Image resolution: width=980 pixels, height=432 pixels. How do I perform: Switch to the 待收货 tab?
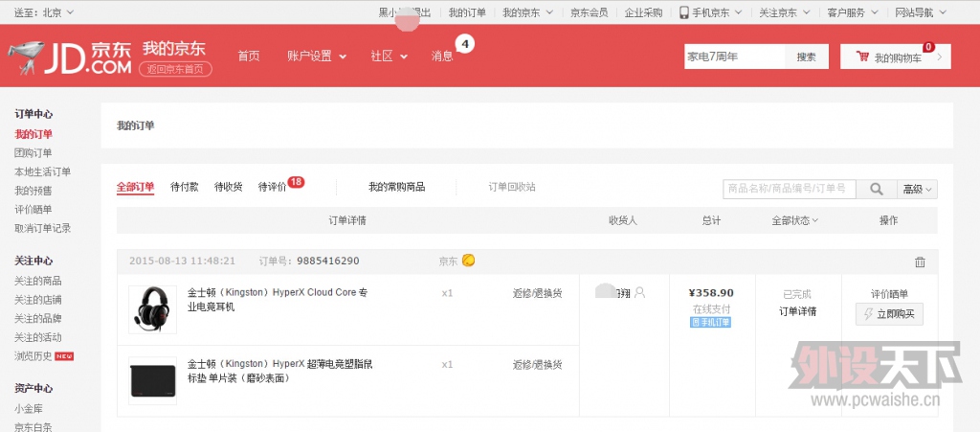coord(228,187)
